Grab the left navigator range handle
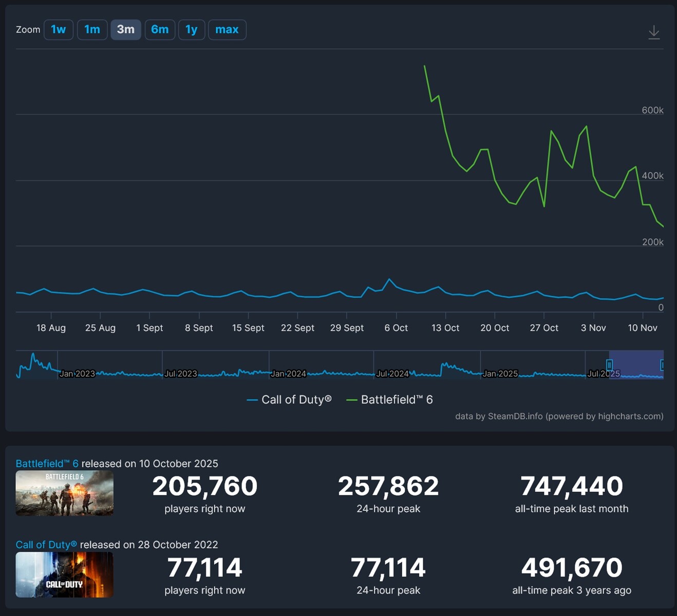 coord(609,365)
